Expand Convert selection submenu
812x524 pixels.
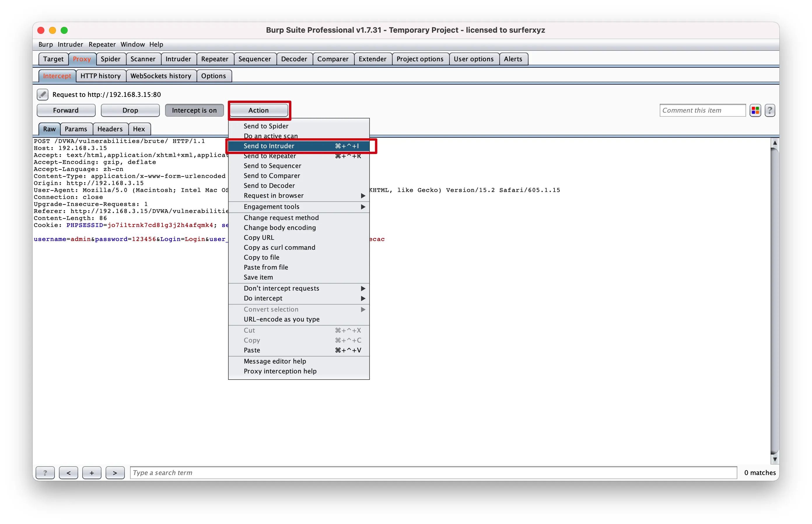[x=299, y=309]
